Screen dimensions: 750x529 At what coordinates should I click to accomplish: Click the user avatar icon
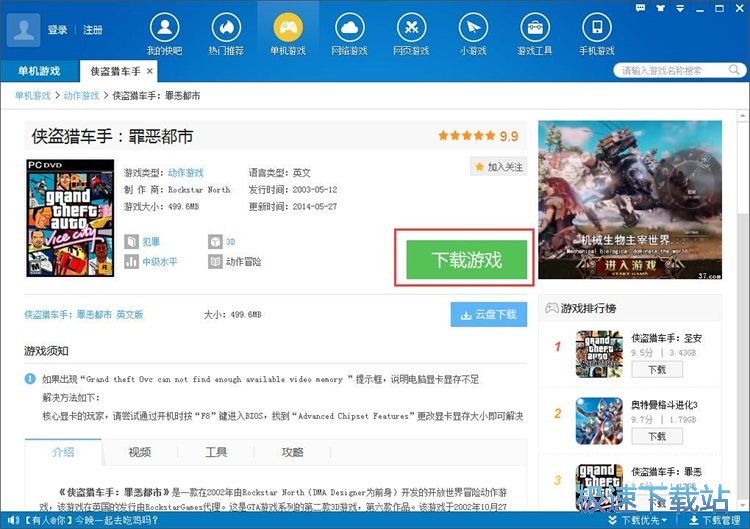click(x=23, y=30)
